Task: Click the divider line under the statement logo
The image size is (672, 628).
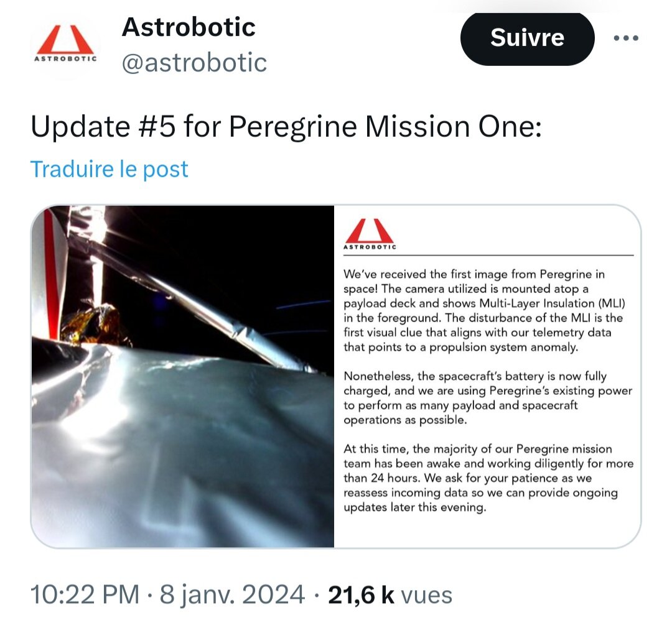Action: click(x=488, y=256)
